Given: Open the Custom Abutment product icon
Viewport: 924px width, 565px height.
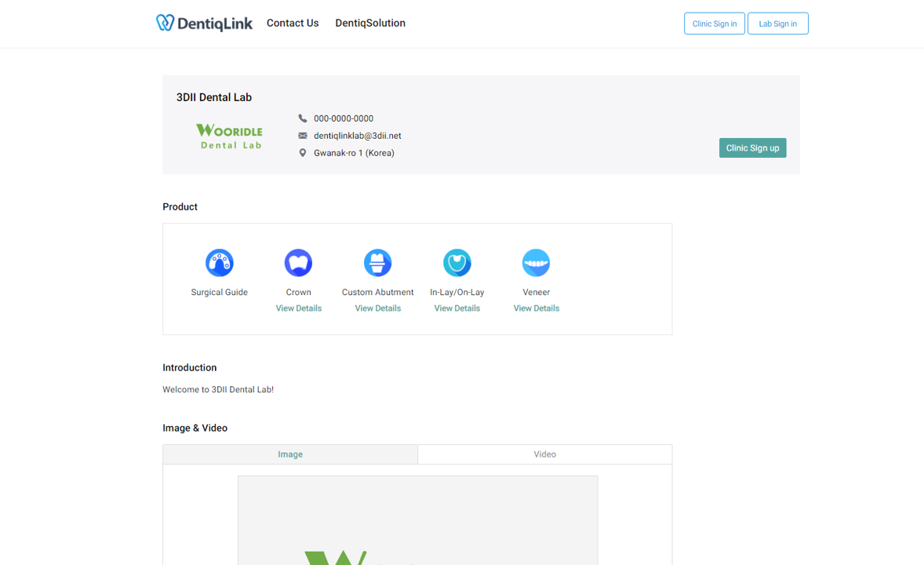Looking at the screenshot, I should click(377, 262).
